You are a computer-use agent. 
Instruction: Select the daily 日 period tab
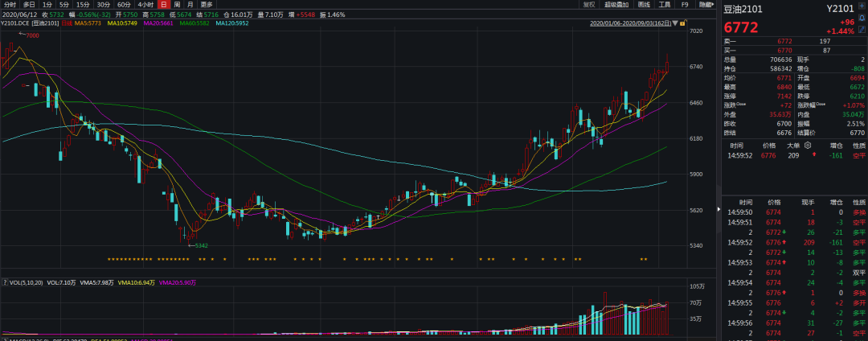[x=163, y=5]
